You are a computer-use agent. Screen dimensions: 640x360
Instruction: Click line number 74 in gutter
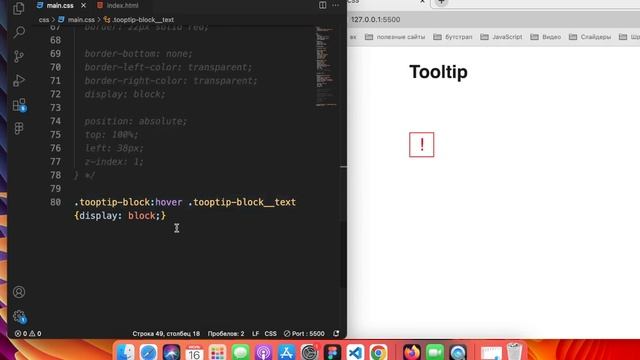[x=55, y=121]
